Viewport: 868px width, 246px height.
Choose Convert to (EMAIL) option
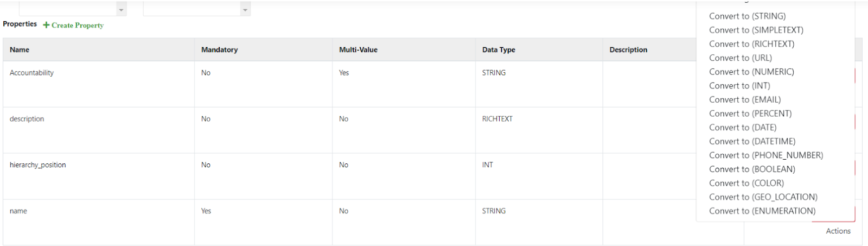coord(745,100)
